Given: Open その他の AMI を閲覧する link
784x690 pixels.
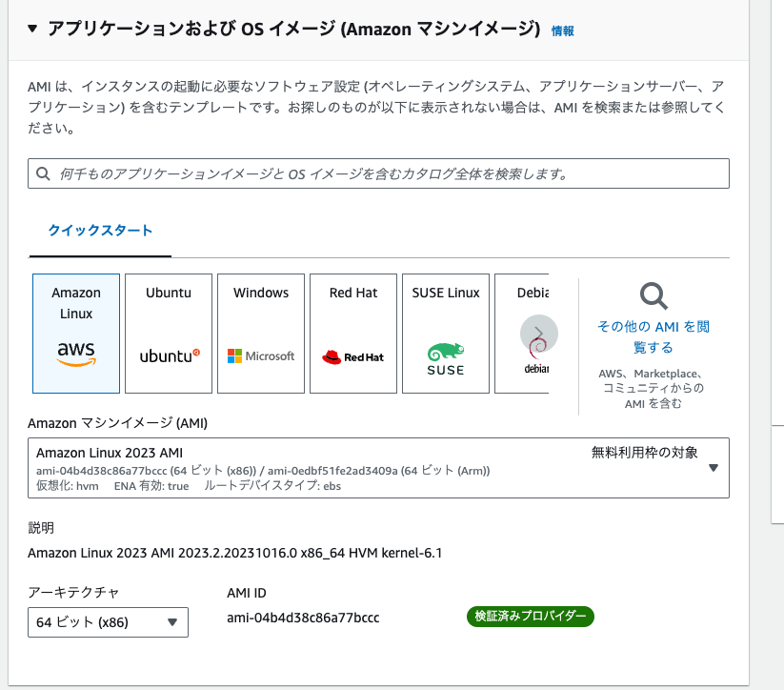Looking at the screenshot, I should [653, 336].
